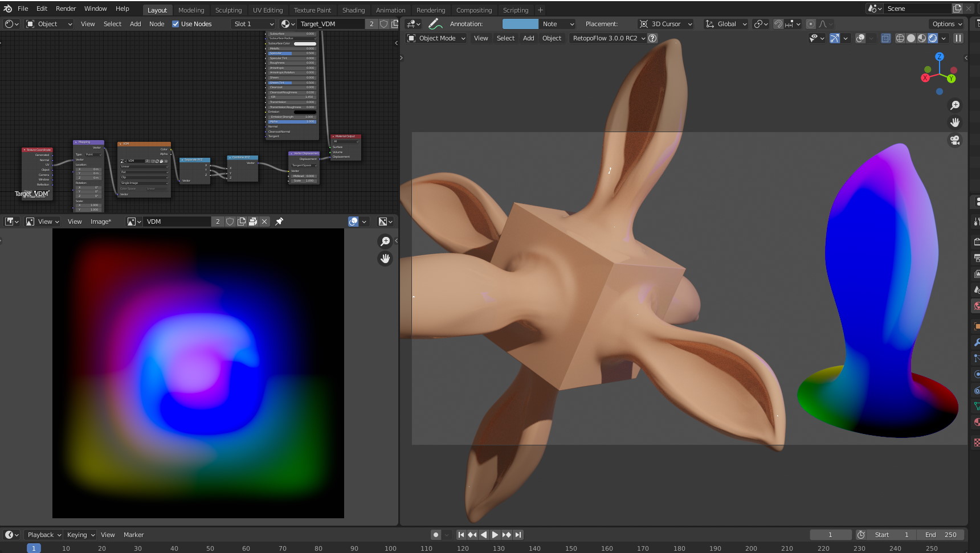Click the viewport zoom magnifier icon
The image size is (980, 553).
(955, 105)
